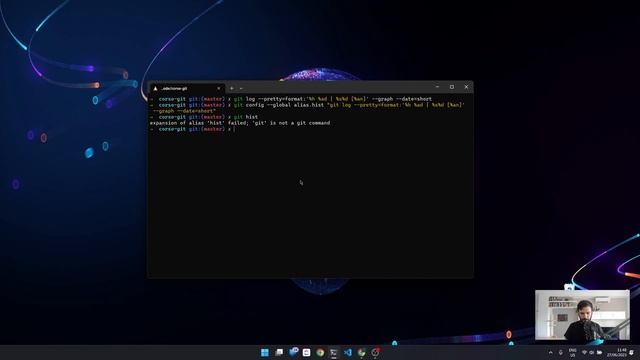Image resolution: width=640 pixels, height=360 pixels.
Task: Open Outlook from the taskbar
Action: [293, 352]
